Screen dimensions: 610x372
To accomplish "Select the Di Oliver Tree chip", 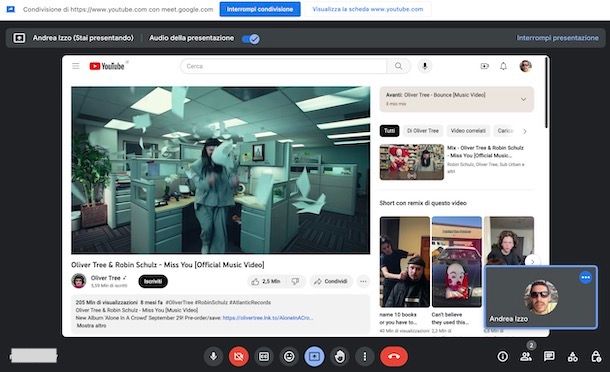I will pos(423,131).
